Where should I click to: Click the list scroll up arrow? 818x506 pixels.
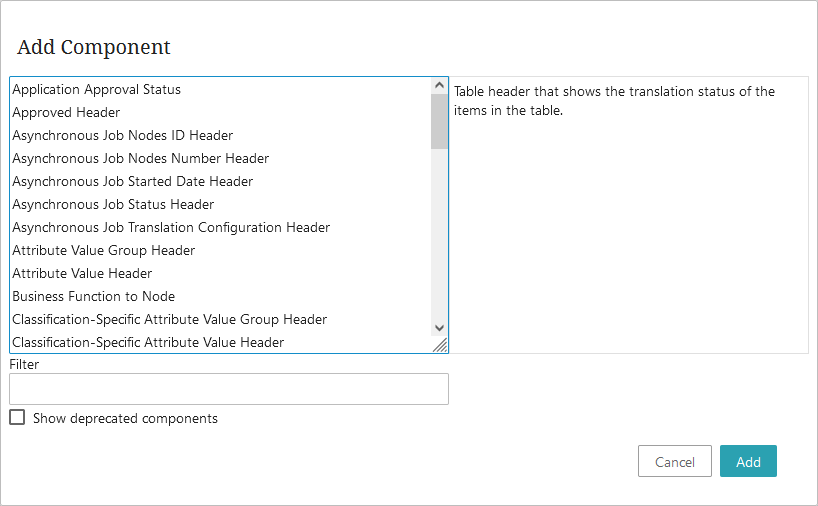[439, 85]
